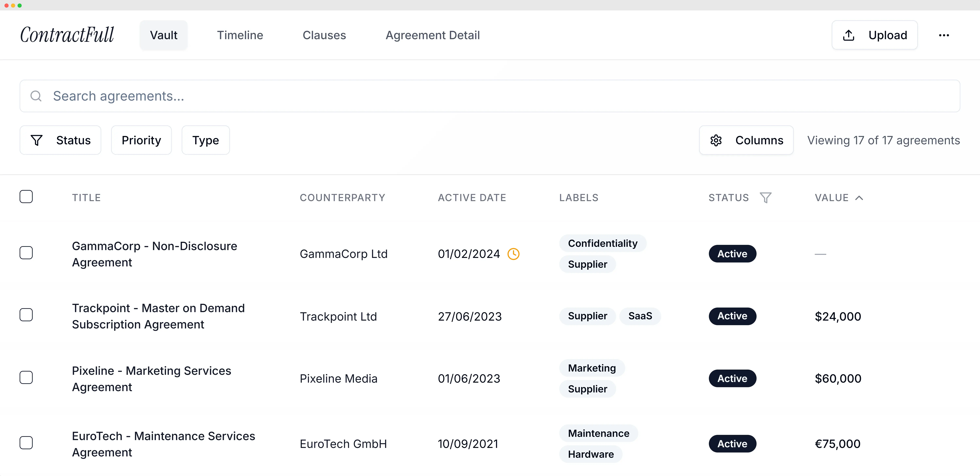Click the funnel icon in Status filter
This screenshot has width=980, height=476.
coord(37,140)
